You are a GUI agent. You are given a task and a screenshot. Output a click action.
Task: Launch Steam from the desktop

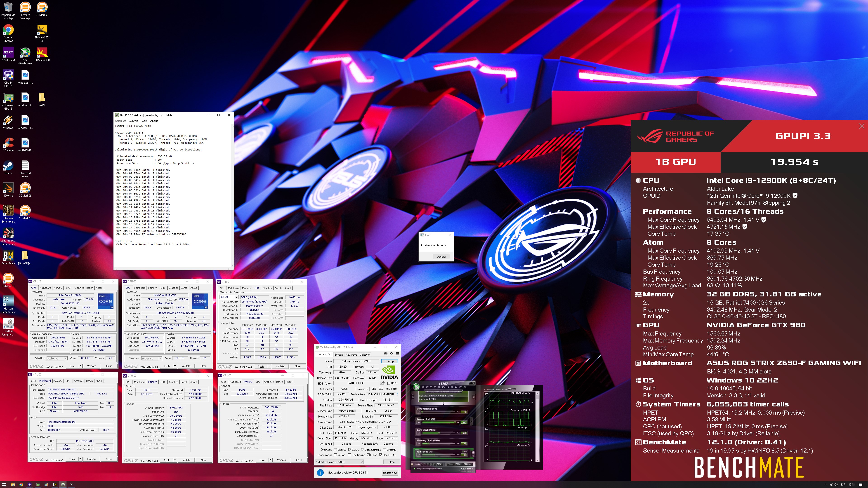[x=8, y=167]
